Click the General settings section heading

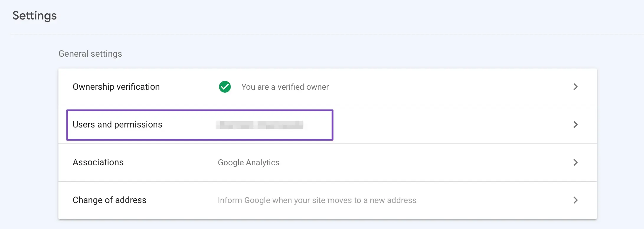coord(90,54)
